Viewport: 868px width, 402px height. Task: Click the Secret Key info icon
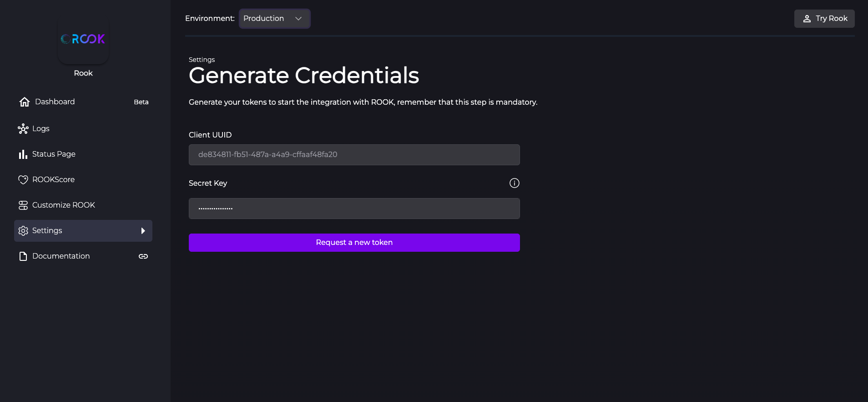click(x=514, y=183)
